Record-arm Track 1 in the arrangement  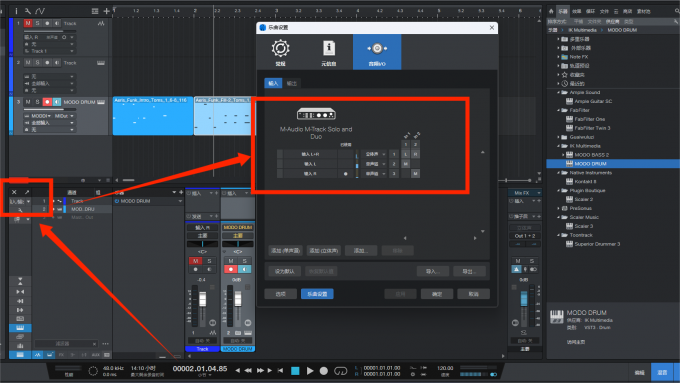pyautogui.click(x=47, y=23)
